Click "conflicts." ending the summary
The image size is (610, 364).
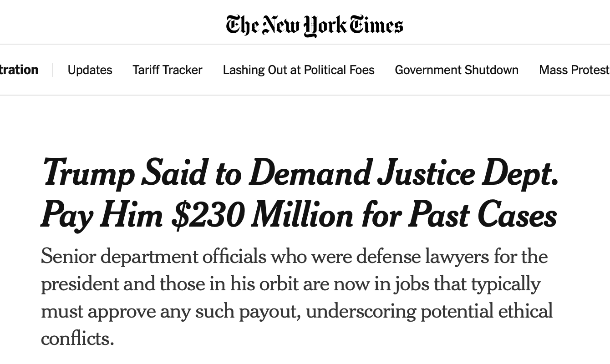pyautogui.click(x=77, y=339)
